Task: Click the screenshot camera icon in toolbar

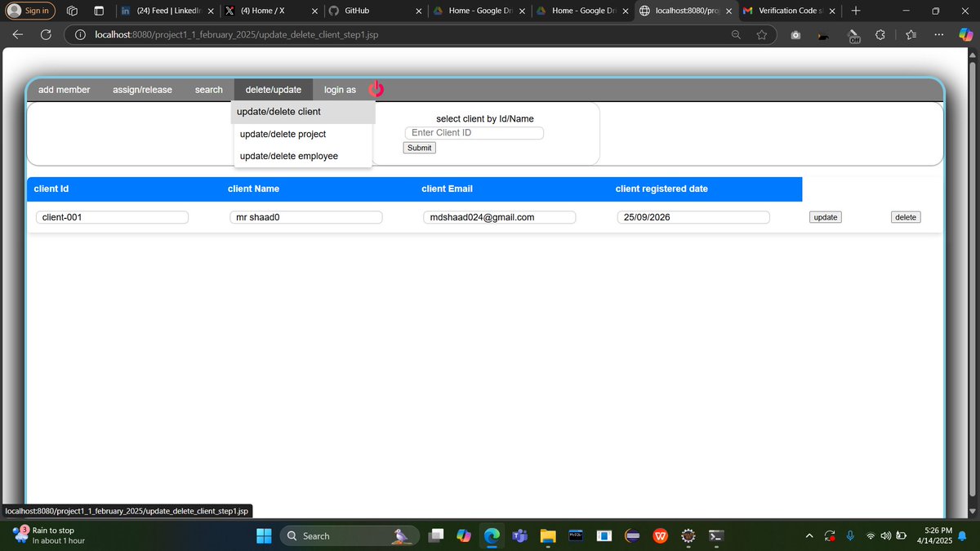Action: (x=795, y=35)
